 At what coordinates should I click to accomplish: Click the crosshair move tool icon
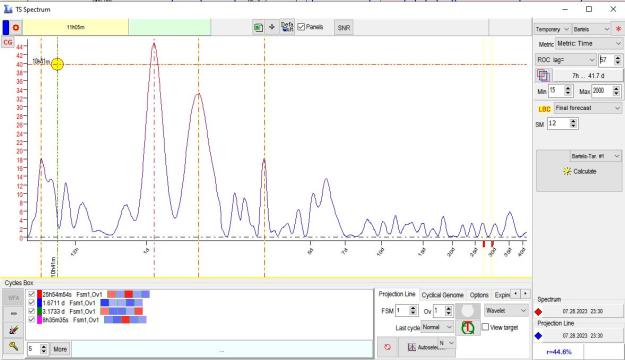[x=272, y=27]
